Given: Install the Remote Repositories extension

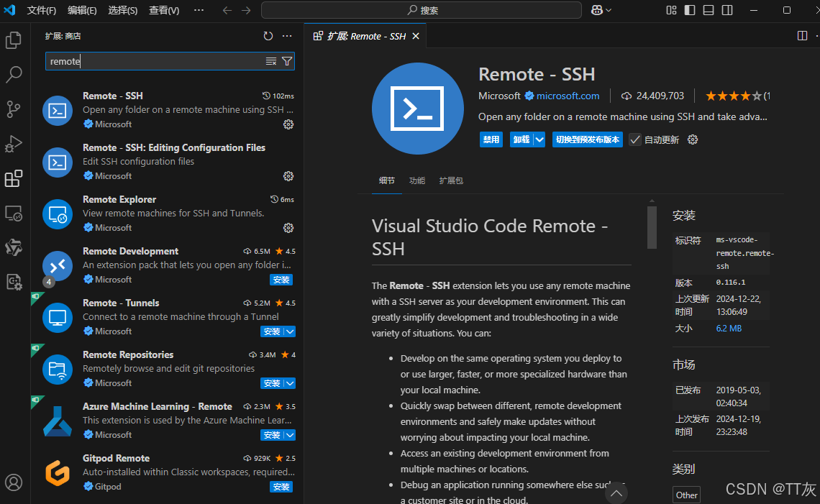Looking at the screenshot, I should (272, 383).
